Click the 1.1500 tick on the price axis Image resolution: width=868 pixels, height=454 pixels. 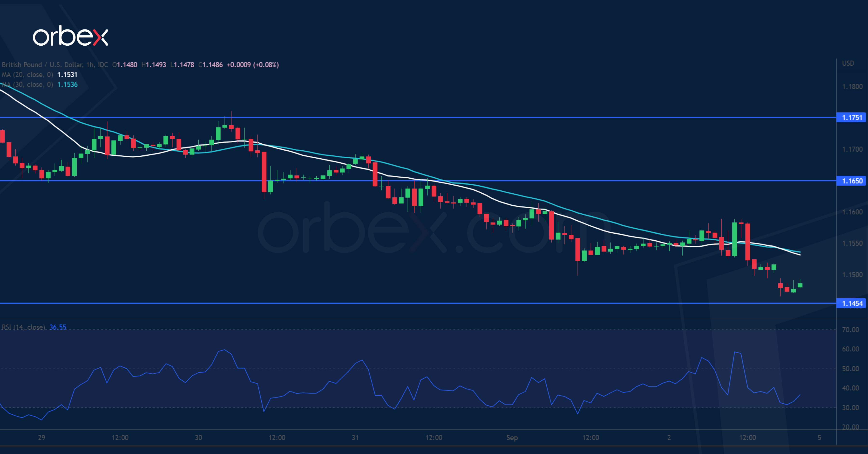[x=852, y=275]
